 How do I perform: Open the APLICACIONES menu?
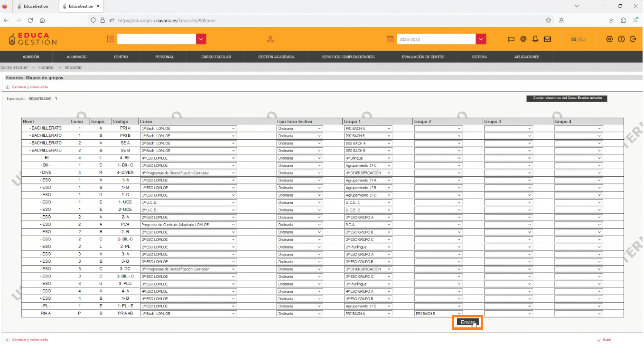click(x=527, y=57)
